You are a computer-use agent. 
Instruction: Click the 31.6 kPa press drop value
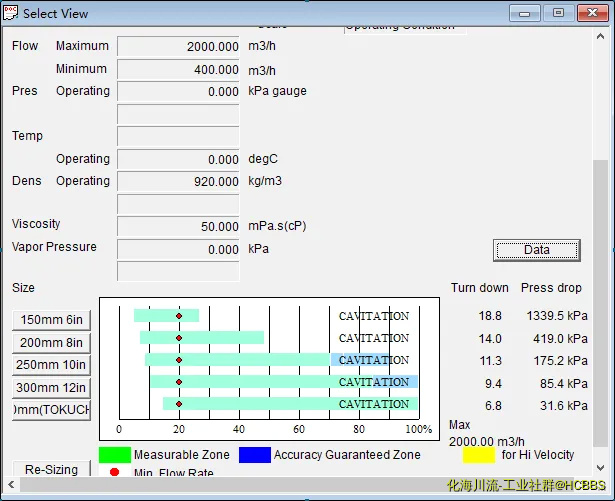pyautogui.click(x=564, y=406)
